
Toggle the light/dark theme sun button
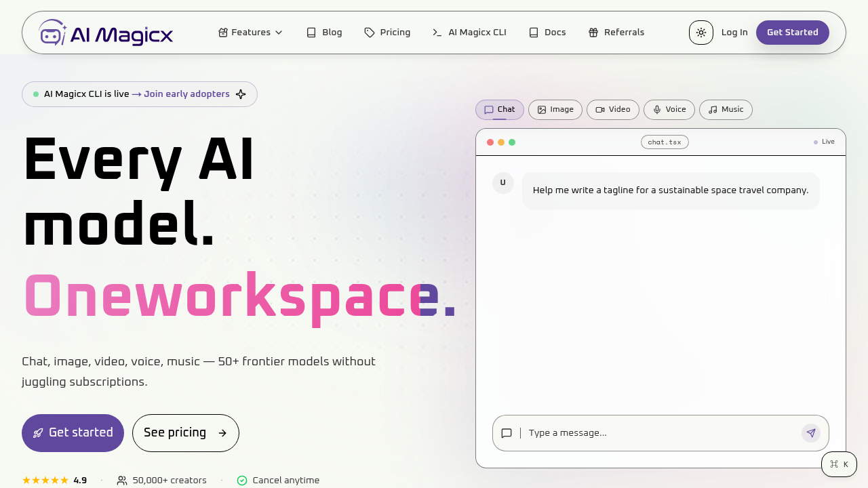(x=701, y=33)
